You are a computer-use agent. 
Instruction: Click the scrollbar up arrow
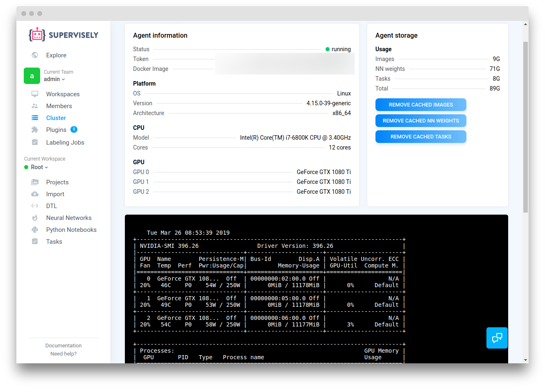click(525, 24)
